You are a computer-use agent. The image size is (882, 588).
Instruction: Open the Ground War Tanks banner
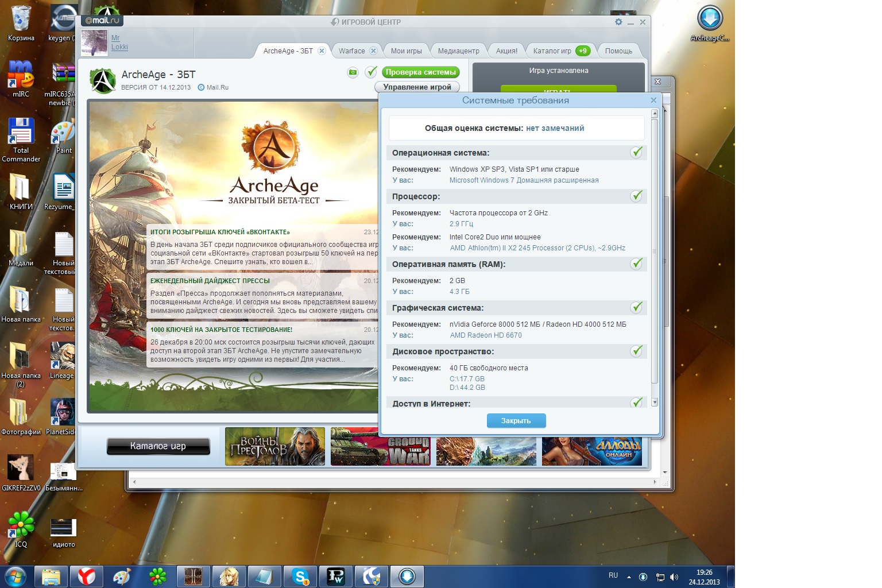(x=380, y=446)
